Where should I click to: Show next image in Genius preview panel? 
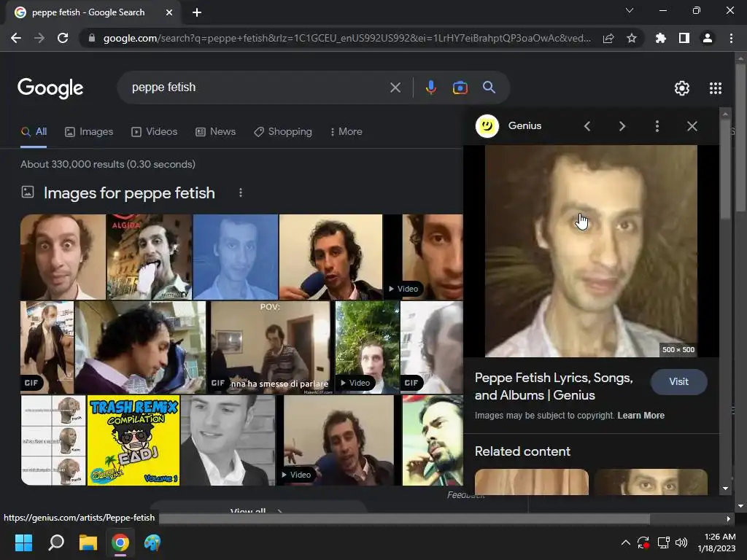[x=622, y=126]
